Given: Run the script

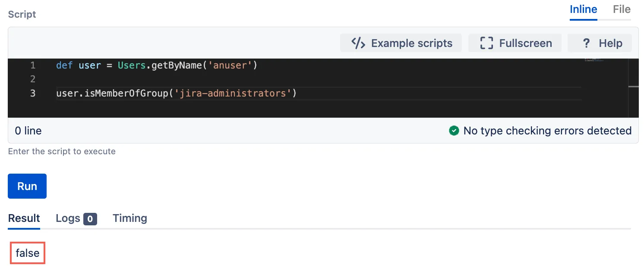Looking at the screenshot, I should 27,186.
